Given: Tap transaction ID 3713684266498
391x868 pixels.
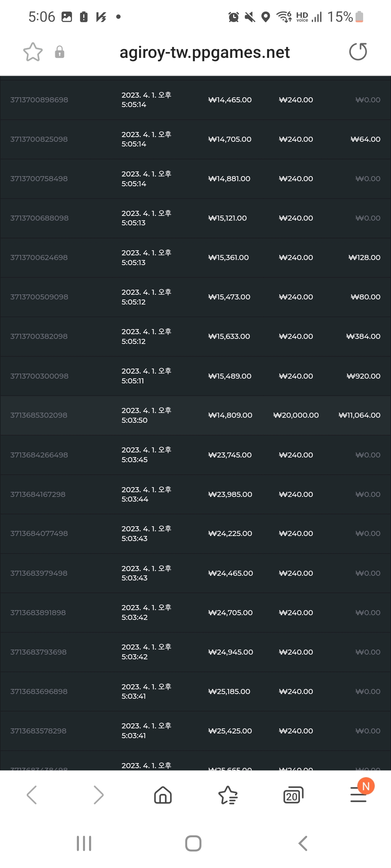Looking at the screenshot, I should pos(39,455).
